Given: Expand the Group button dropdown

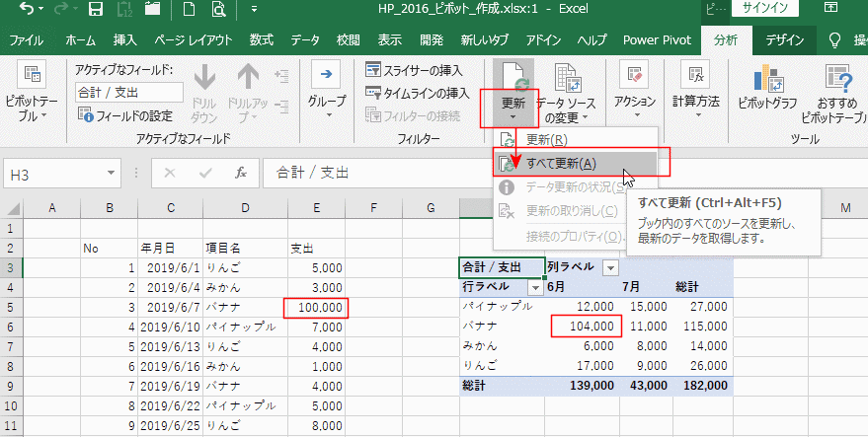Looking at the screenshot, I should coord(327,114).
